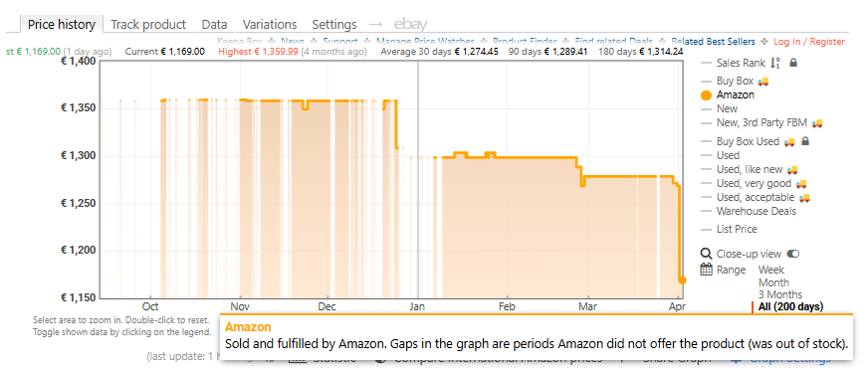868x373 pixels.
Task: Click the orange Amazon legend dot
Action: click(x=706, y=95)
